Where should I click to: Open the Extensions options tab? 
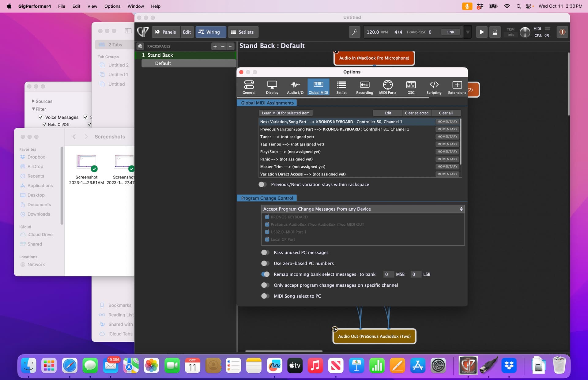click(x=457, y=87)
